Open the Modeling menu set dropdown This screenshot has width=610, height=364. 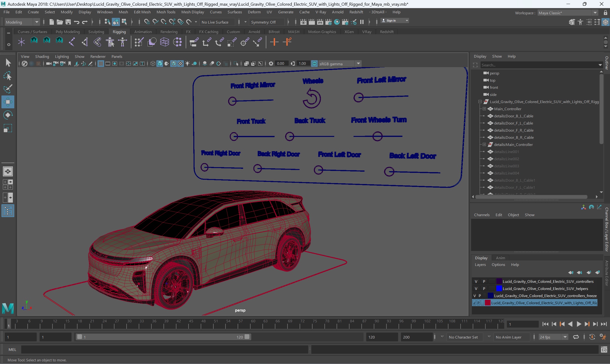(x=22, y=22)
